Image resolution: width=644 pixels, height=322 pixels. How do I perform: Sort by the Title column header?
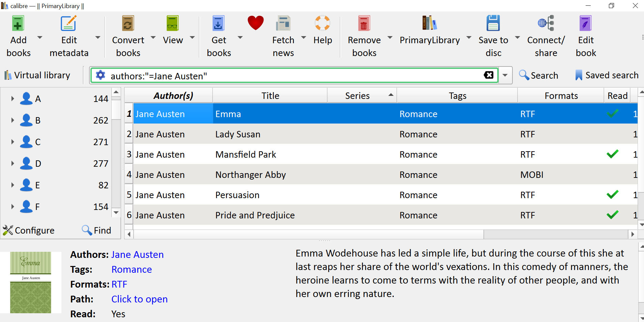point(270,96)
